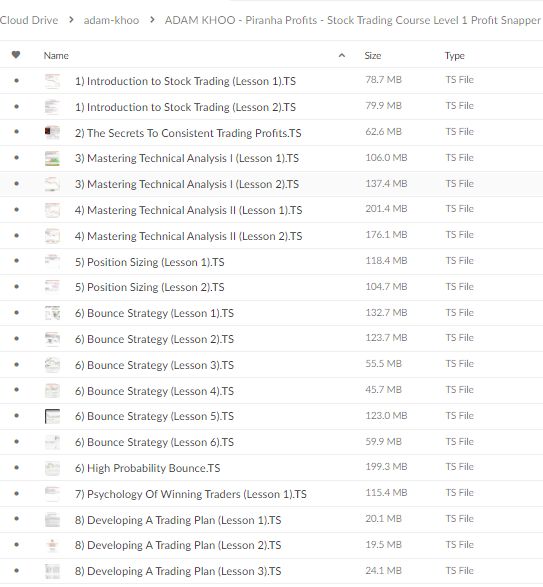Image resolution: width=543 pixels, height=587 pixels.
Task: Favorite dot for Introduction to Stock Trading (Lesson 1)
Action: (x=16, y=80)
